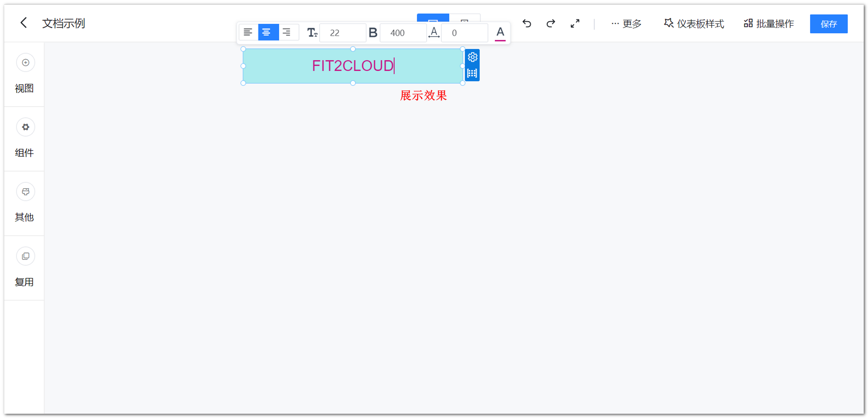Image resolution: width=868 pixels, height=418 pixels.
Task: Open the text component settings gear
Action: tap(472, 57)
